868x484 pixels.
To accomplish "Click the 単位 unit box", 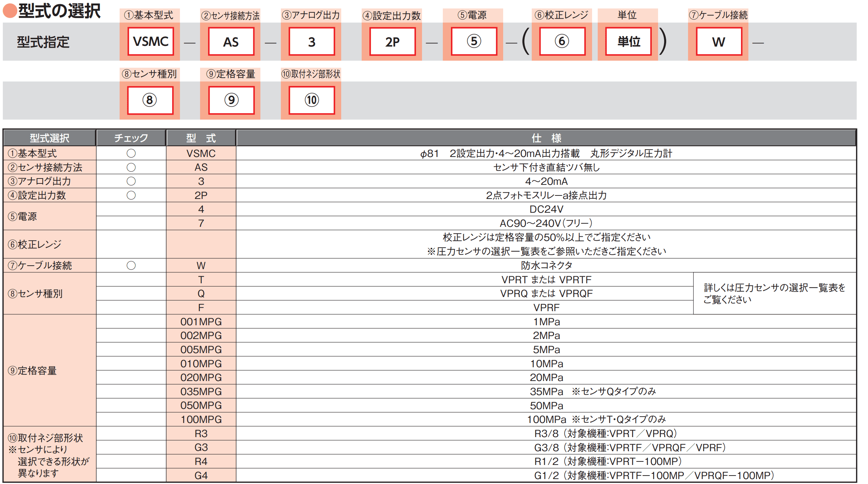I will click(x=628, y=42).
